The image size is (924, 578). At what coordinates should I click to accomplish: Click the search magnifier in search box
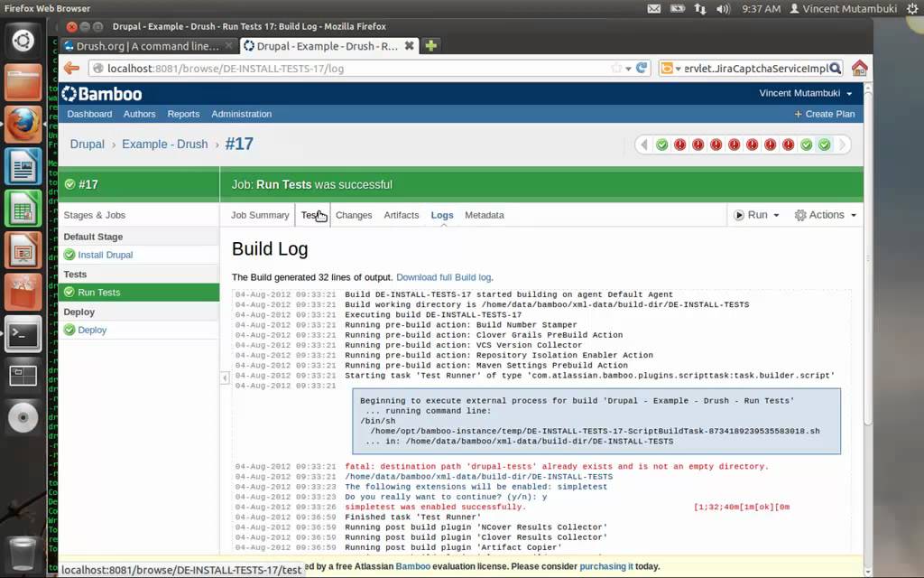pos(835,69)
